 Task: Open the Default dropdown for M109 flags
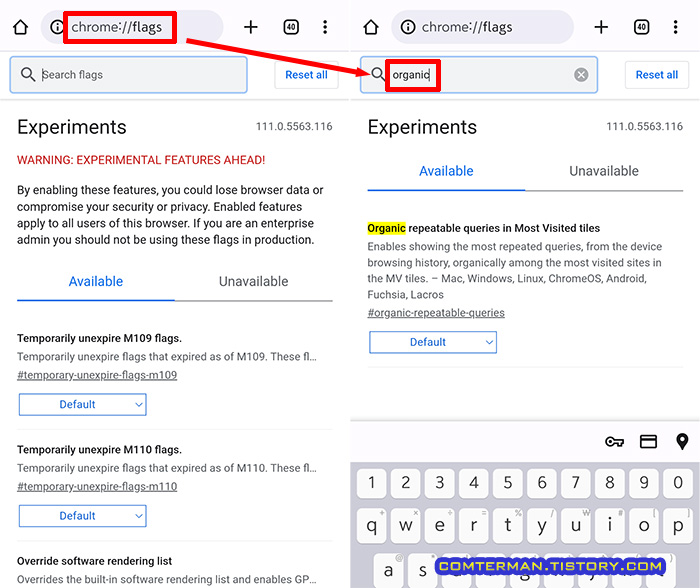(83, 405)
